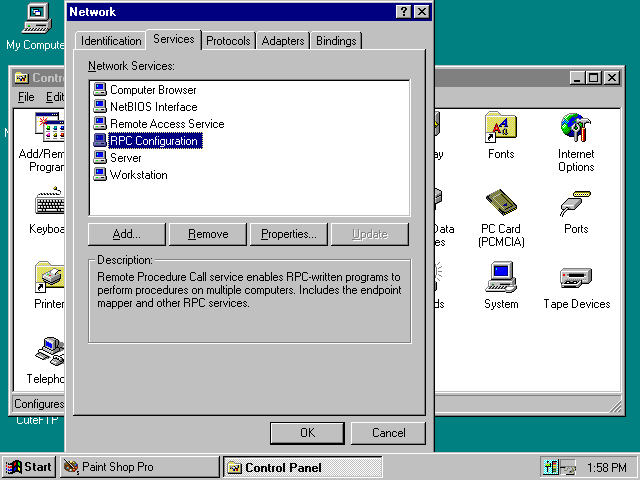Open service Properties... button

(289, 234)
